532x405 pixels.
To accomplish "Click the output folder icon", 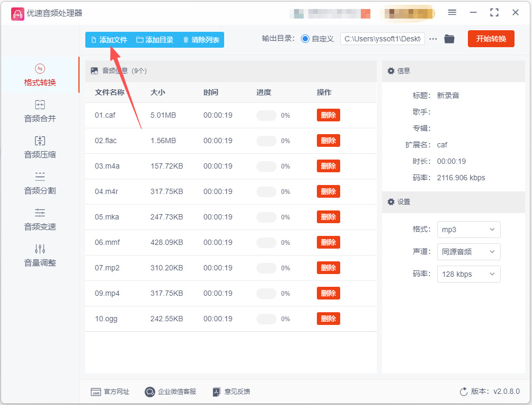I will point(449,39).
